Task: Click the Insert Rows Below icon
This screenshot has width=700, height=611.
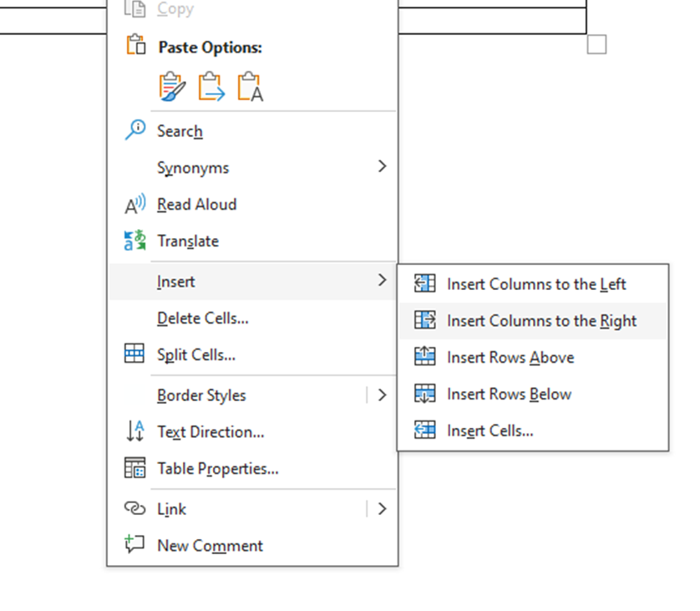Action: (x=424, y=393)
